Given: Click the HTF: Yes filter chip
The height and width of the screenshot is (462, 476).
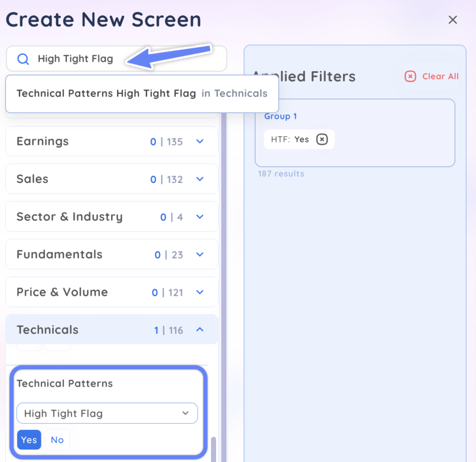Looking at the screenshot, I should tap(293, 139).
